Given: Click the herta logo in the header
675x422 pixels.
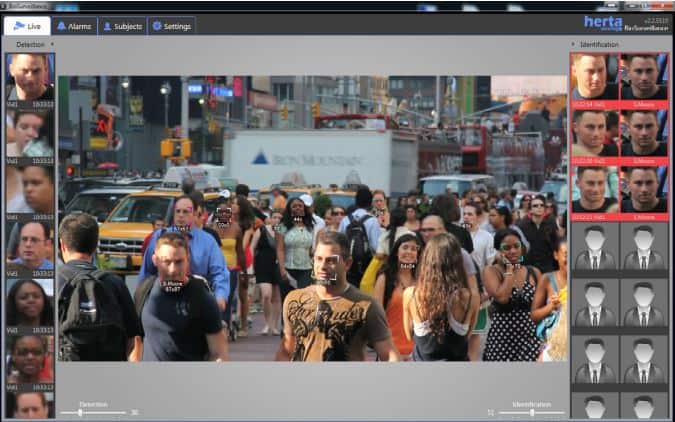Looking at the screenshot, I should point(603,21).
